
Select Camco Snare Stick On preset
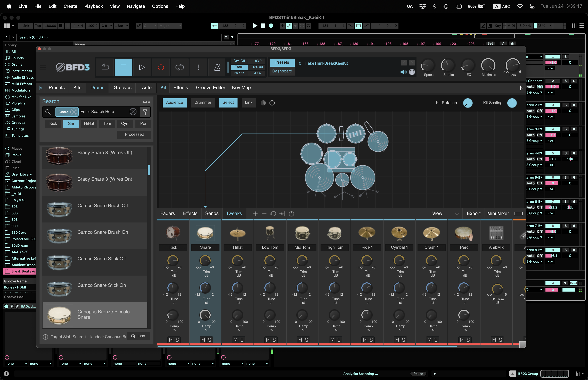point(95,289)
